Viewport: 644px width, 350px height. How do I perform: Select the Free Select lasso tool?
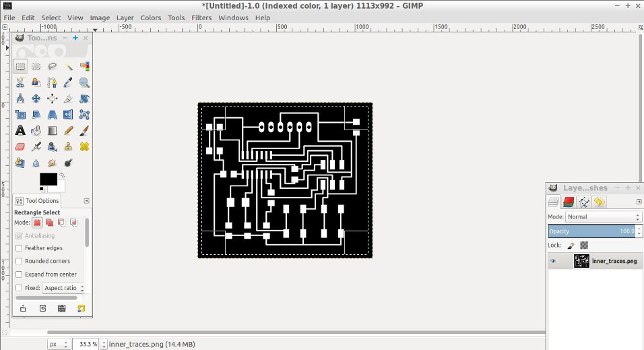coord(52,66)
